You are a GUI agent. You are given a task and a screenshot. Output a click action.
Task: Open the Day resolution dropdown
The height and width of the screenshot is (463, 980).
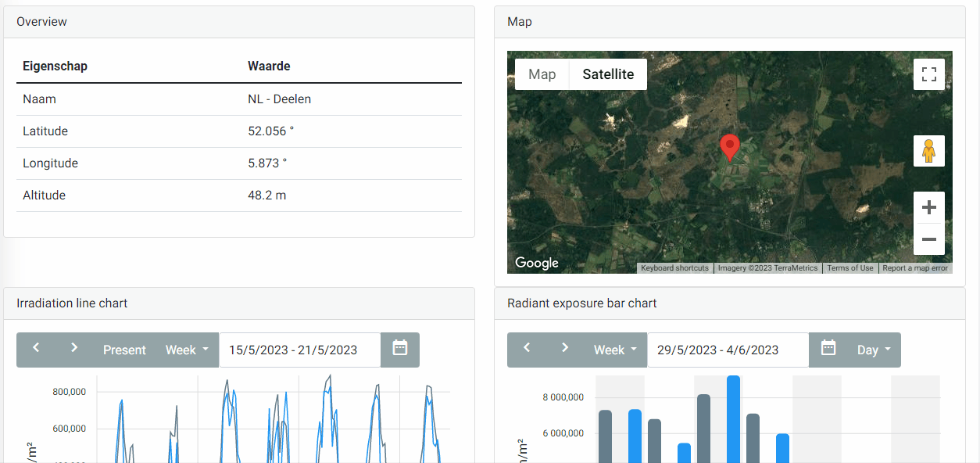point(874,350)
